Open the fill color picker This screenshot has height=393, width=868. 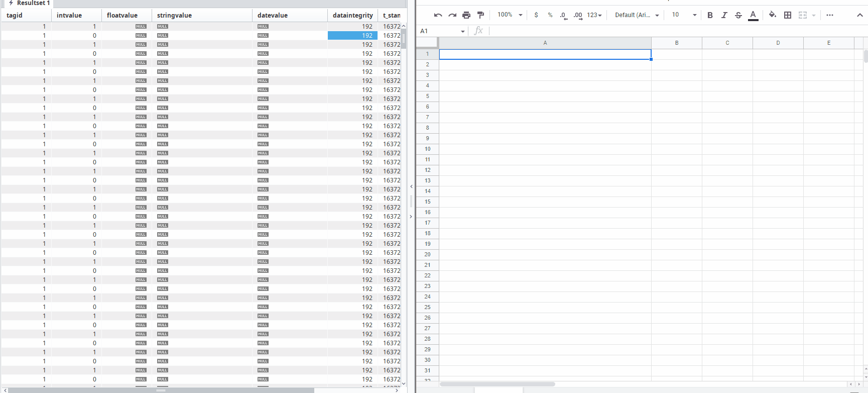pyautogui.click(x=773, y=15)
